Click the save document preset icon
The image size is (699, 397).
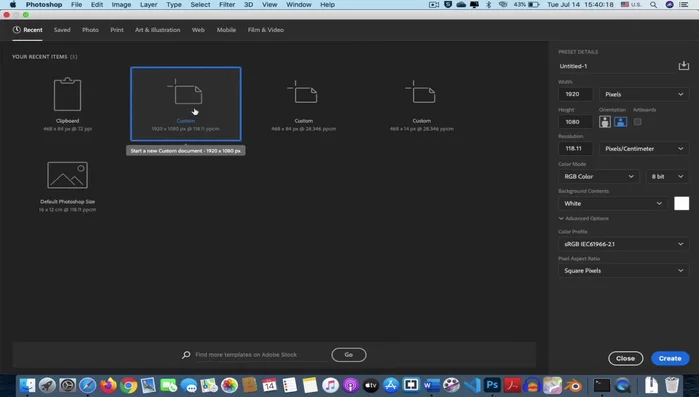[683, 66]
